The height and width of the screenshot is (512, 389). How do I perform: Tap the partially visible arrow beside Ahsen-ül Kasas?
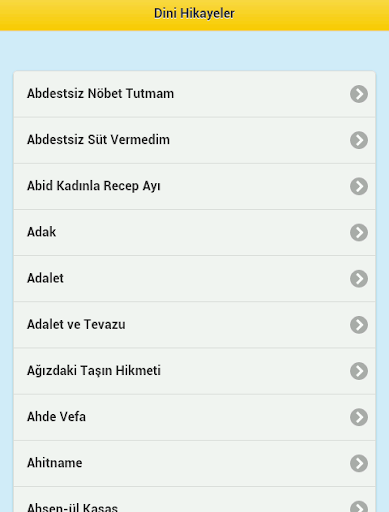[x=359, y=506]
